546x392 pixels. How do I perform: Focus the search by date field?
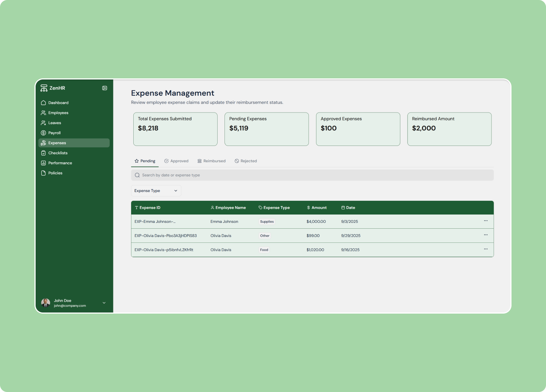tap(312, 175)
